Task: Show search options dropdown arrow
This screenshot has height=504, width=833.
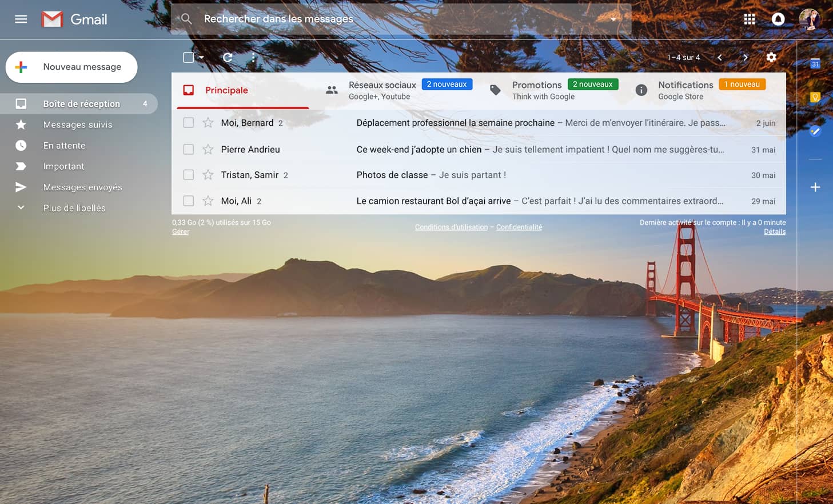Action: (613, 19)
